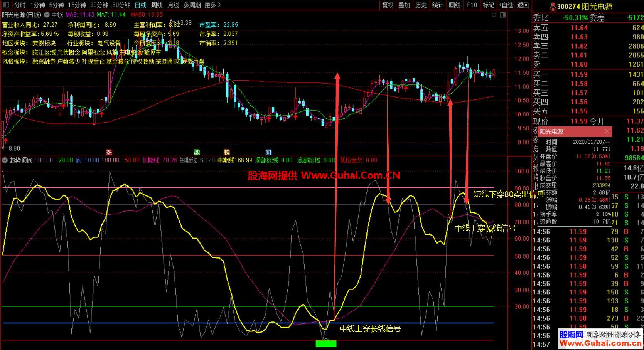Select the 1分钟 period
Screen dimensions: 644x350
(x=38, y=5)
